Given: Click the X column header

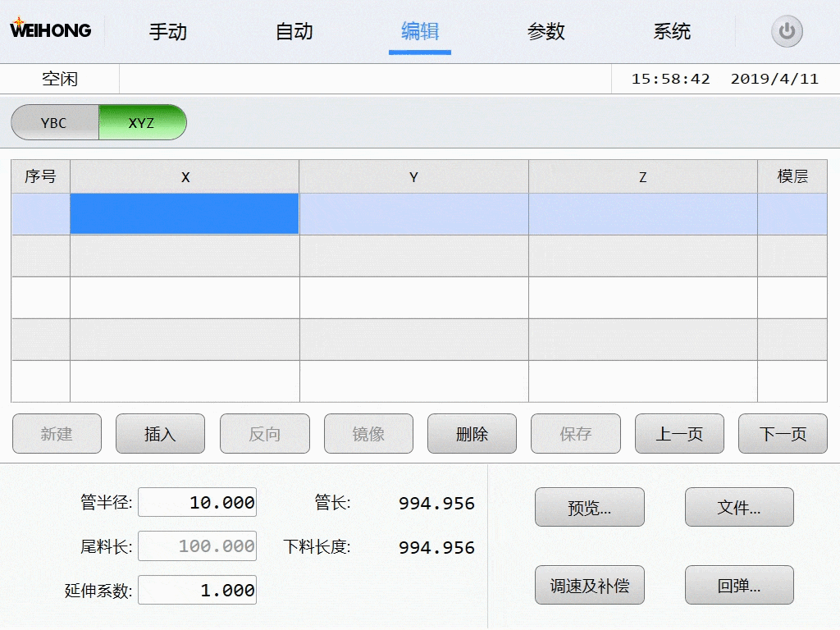Looking at the screenshot, I should click(185, 177).
